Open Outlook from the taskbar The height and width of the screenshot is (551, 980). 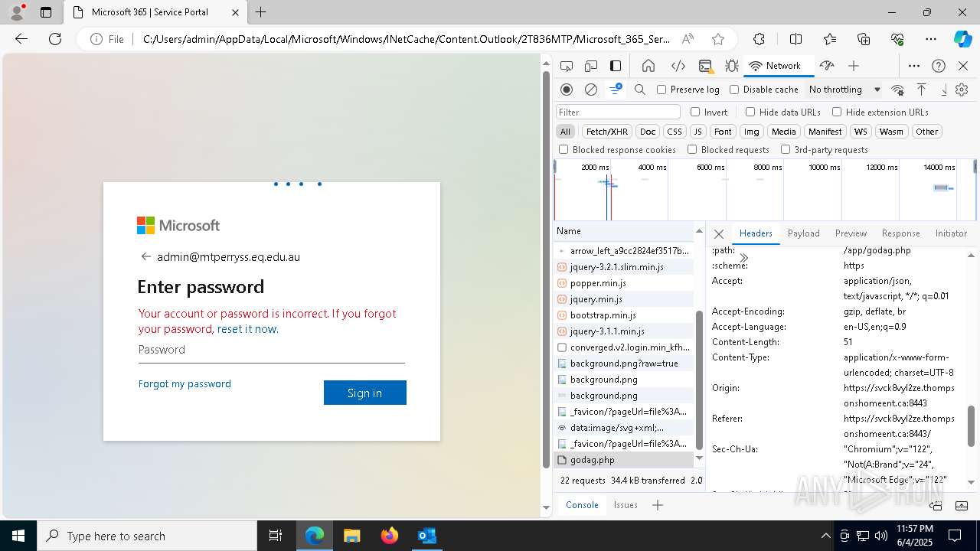point(426,536)
